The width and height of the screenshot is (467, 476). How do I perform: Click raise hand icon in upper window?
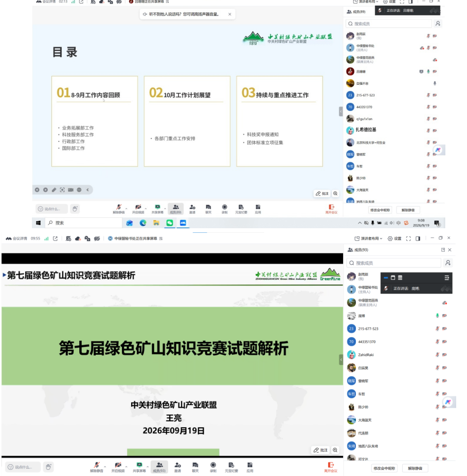pos(75,209)
